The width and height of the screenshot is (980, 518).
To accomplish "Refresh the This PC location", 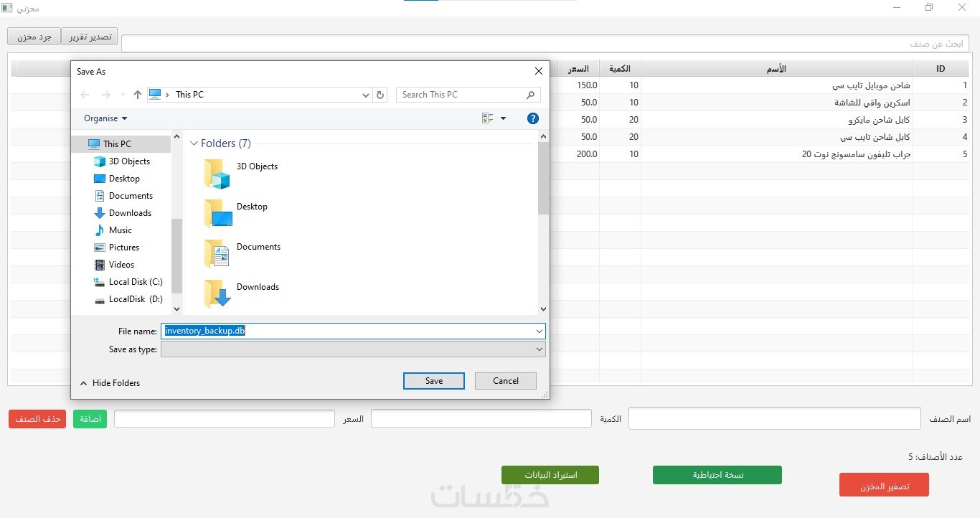I will tap(380, 95).
